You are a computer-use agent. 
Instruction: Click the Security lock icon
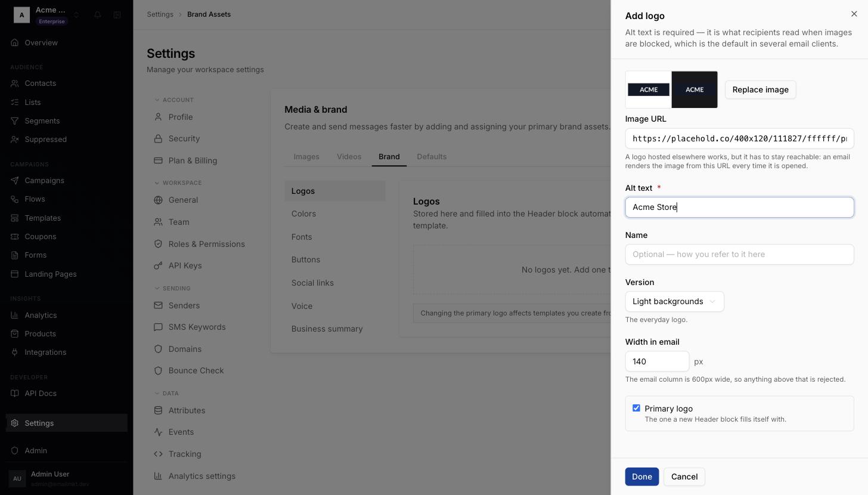[x=158, y=139]
